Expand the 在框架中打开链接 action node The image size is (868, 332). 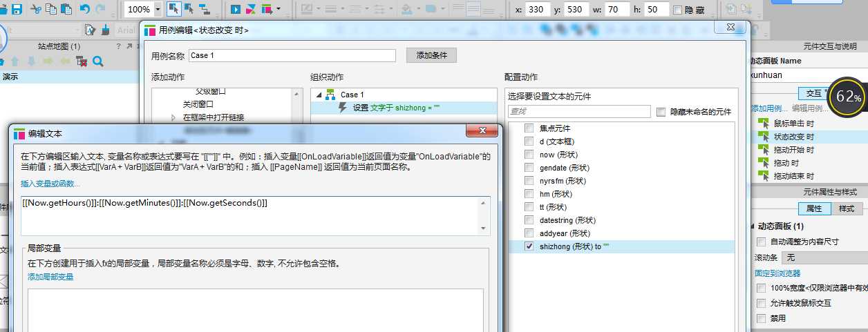pyautogui.click(x=173, y=117)
